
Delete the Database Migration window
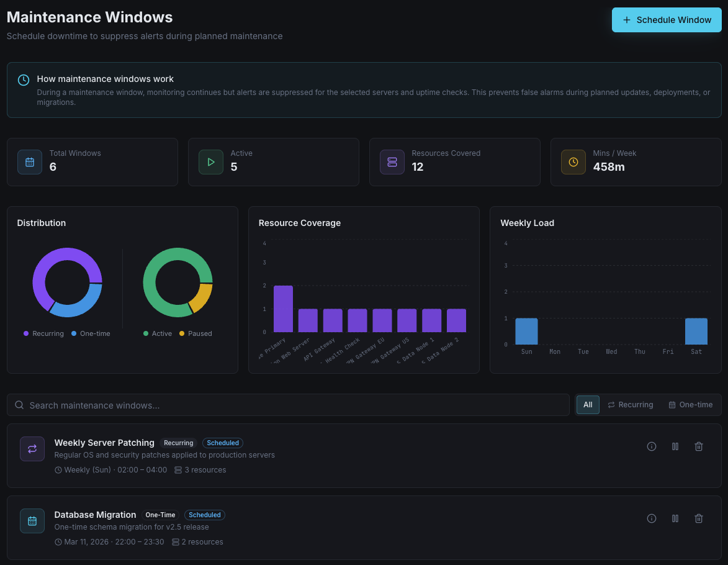tap(698, 518)
